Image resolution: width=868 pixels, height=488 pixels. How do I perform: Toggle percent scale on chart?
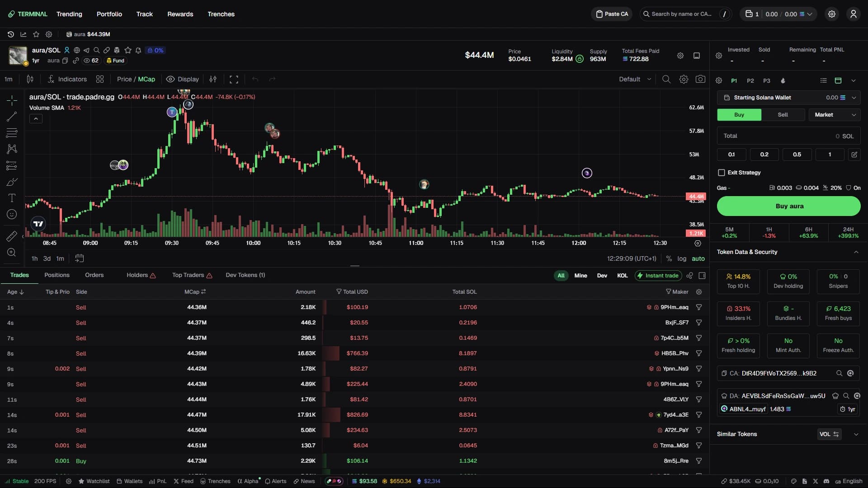pos(669,258)
